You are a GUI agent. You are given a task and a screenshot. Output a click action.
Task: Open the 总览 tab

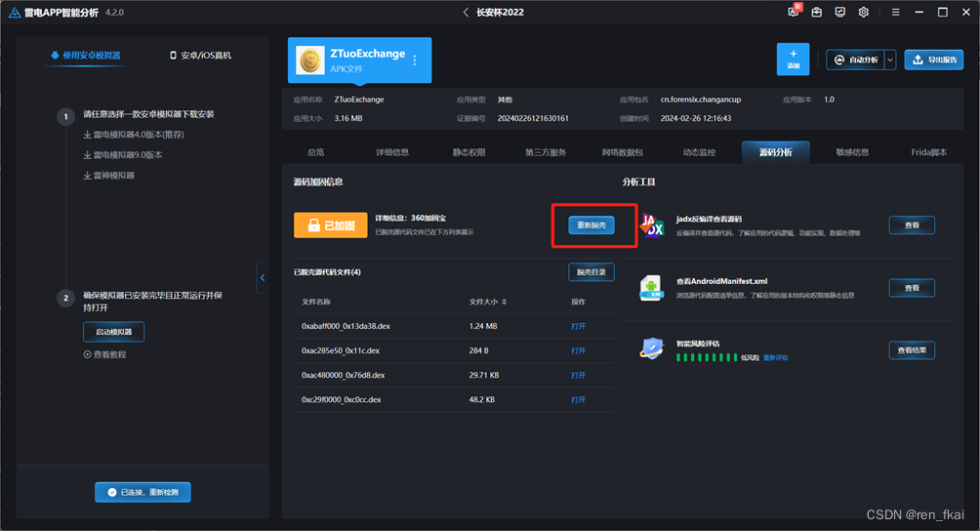315,152
